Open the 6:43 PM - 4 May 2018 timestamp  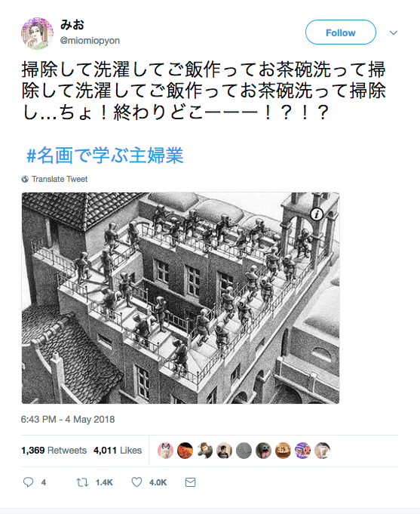coord(68,419)
